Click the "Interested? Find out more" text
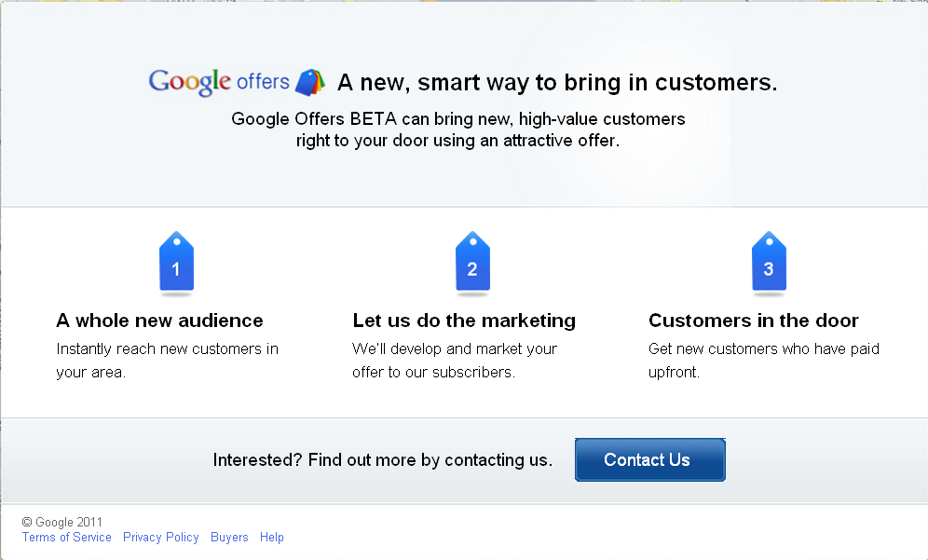The image size is (928, 560). pyautogui.click(x=382, y=460)
